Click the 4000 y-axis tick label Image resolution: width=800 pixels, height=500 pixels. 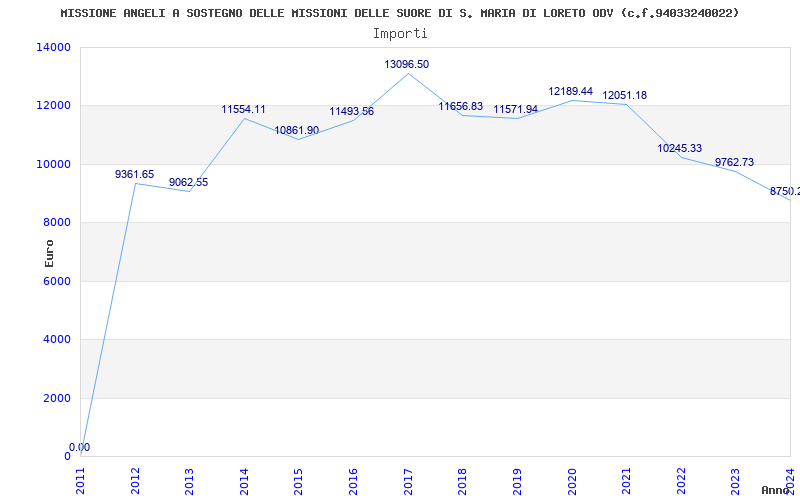click(57, 339)
